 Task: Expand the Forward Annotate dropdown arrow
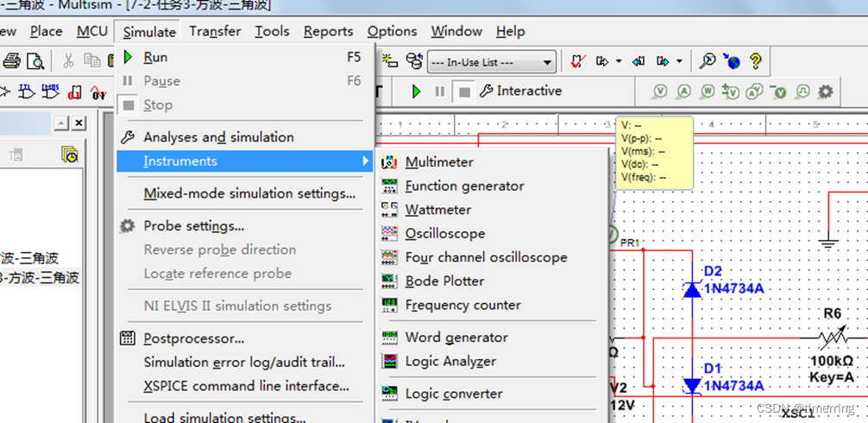pos(679,61)
